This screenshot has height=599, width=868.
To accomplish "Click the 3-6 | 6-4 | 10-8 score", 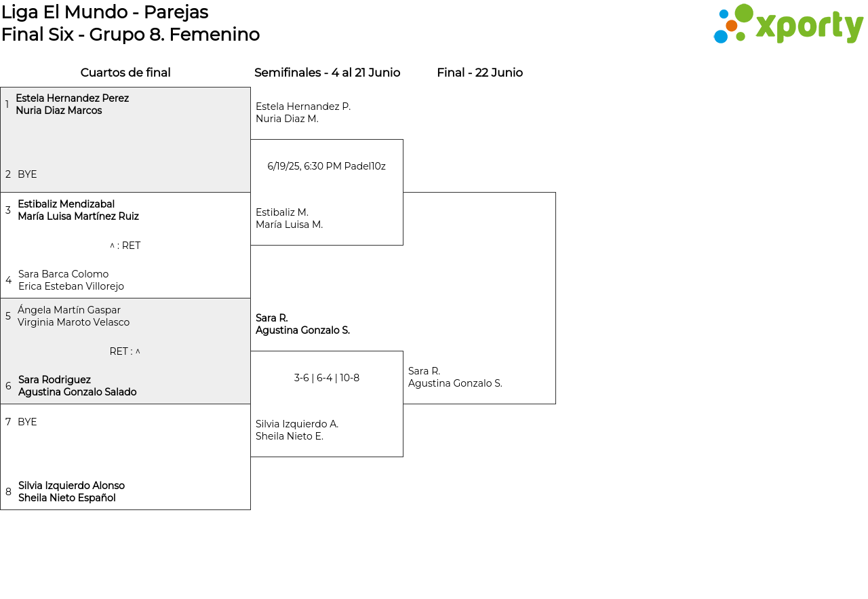I will (326, 378).
